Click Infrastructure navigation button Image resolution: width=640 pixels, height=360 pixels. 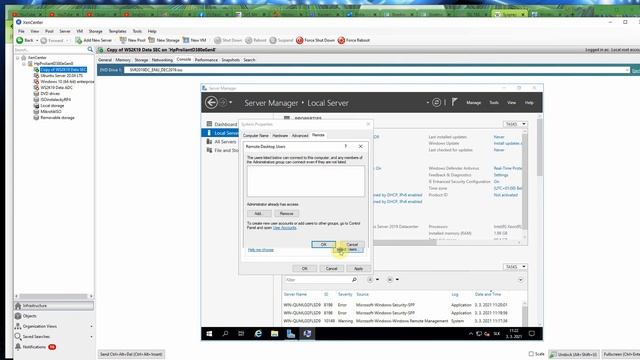pos(54,305)
